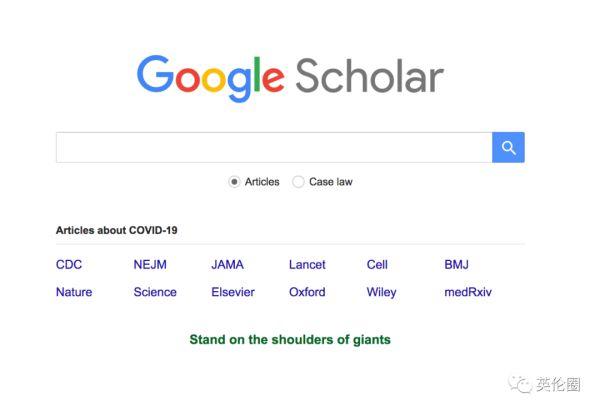The width and height of the screenshot is (600, 411).
Task: Select the Articles radio button
Action: 234,182
